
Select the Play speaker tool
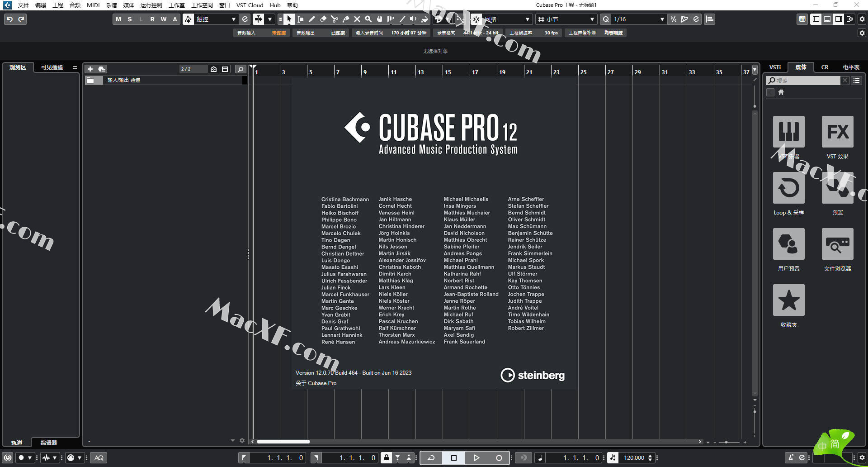pyautogui.click(x=413, y=19)
